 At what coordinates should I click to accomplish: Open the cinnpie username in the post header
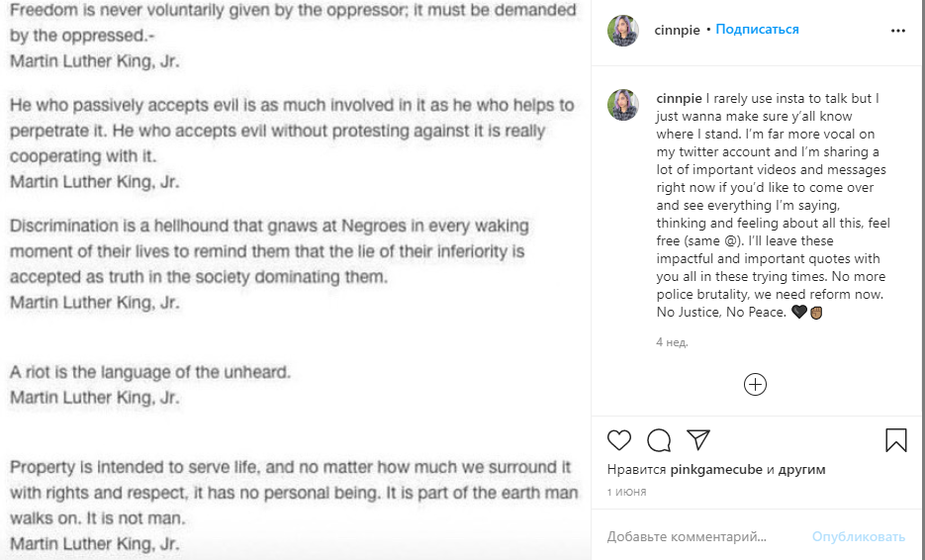coord(677,30)
